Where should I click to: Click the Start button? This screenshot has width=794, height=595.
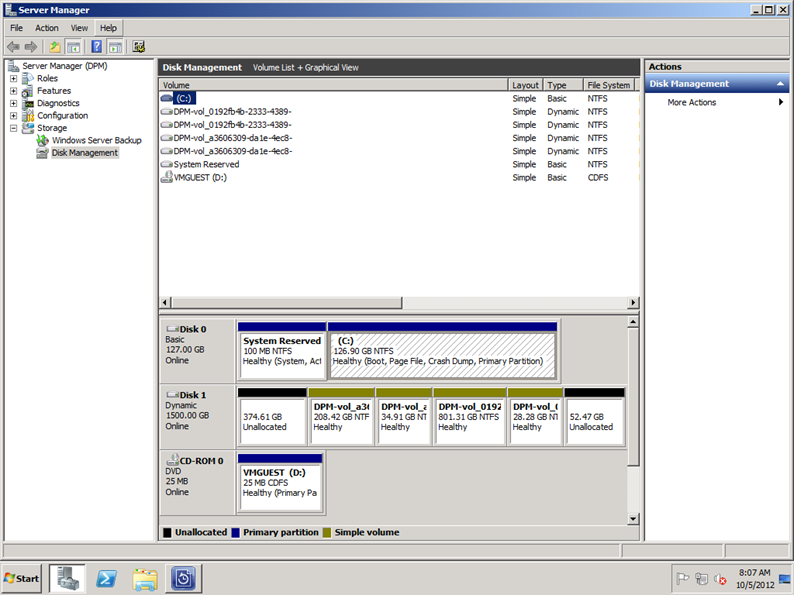[22, 578]
